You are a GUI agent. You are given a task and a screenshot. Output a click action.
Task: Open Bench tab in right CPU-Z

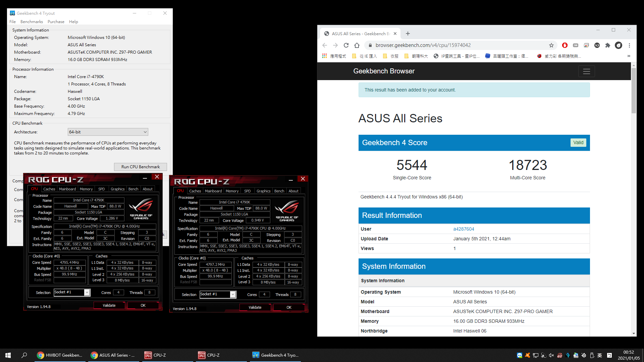point(279,191)
